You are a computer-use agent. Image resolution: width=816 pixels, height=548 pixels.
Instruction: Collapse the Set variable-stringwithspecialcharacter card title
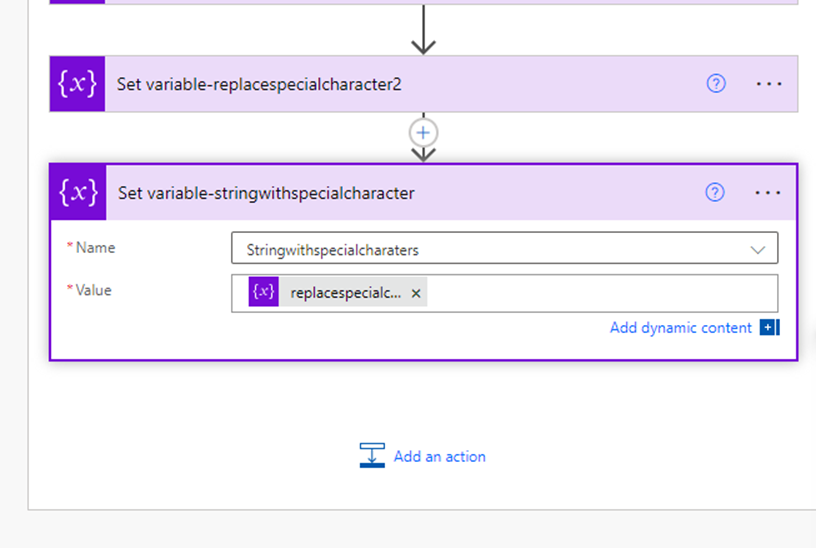pyautogui.click(x=266, y=193)
